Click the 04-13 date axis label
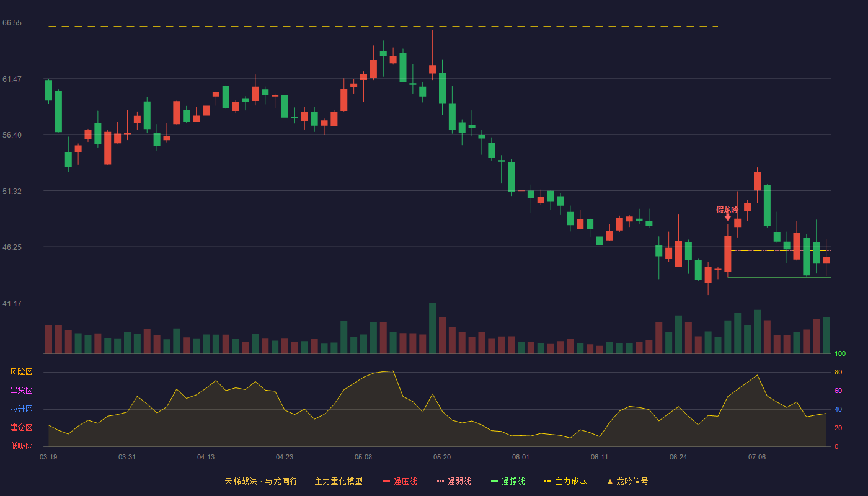This screenshot has width=868, height=496. (x=206, y=457)
